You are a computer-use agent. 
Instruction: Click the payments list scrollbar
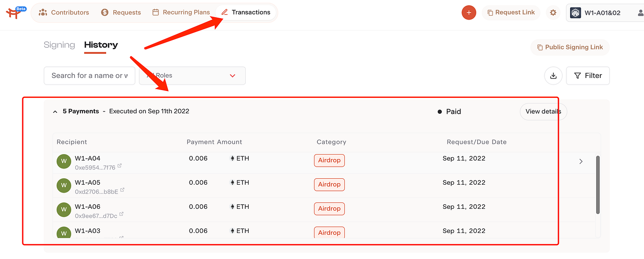coord(598,185)
